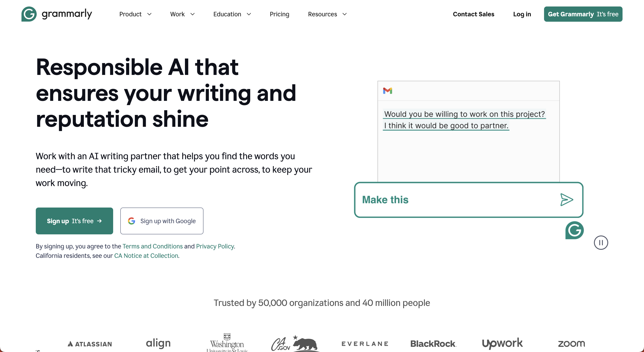Open the Terms and Conditions link
The width and height of the screenshot is (644, 352).
(153, 246)
